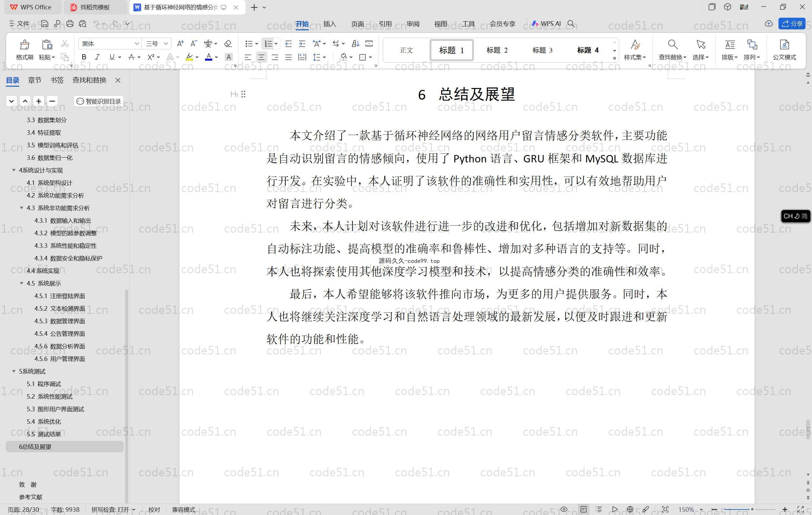This screenshot has width=812, height=515.
Task: Switch to the 章节 sidebar tab
Action: [35, 80]
